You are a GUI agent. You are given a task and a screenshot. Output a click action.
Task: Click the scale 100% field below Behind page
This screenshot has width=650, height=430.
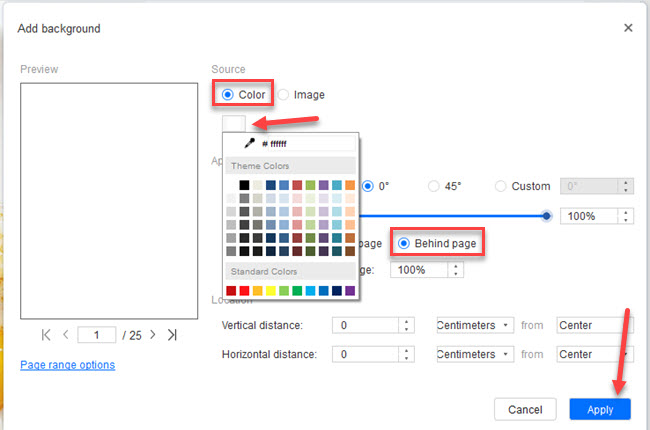[419, 270]
